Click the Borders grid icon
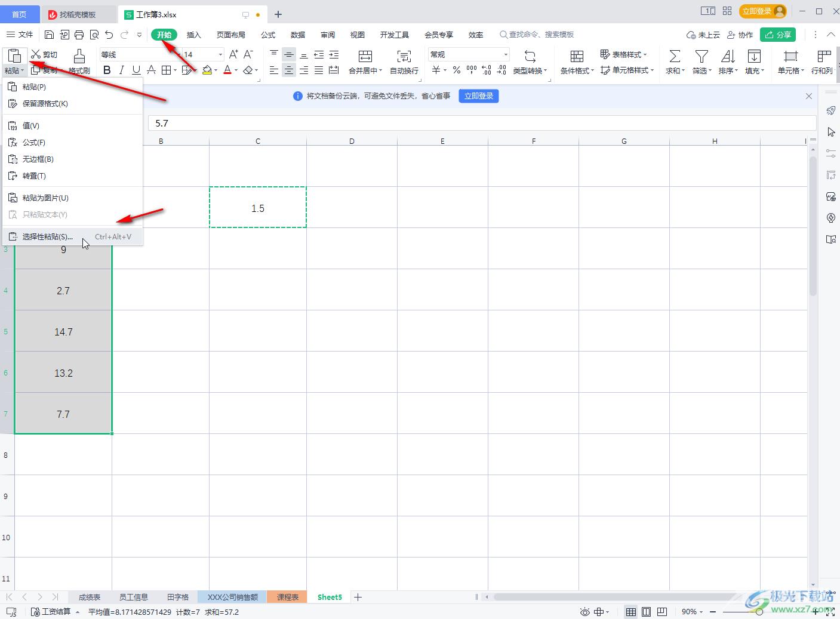 point(167,70)
